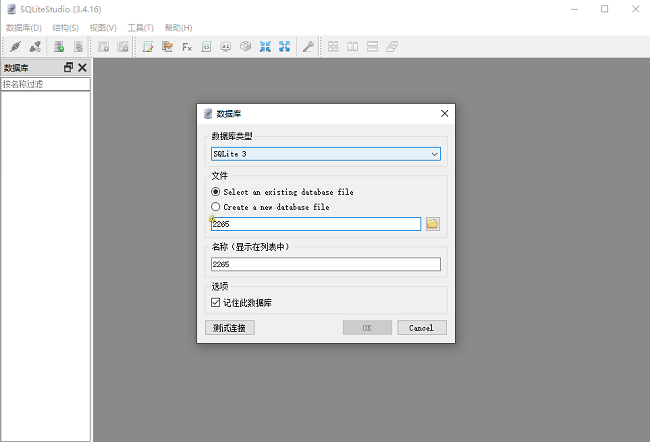Maximize the SQLiteStudio window
Screen dimensions: 650x442
tap(605, 9)
